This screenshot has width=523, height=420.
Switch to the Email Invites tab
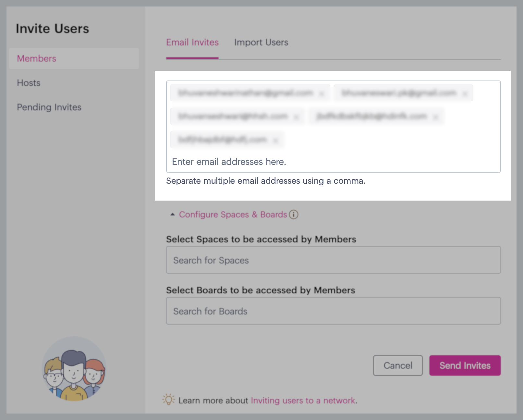point(192,43)
